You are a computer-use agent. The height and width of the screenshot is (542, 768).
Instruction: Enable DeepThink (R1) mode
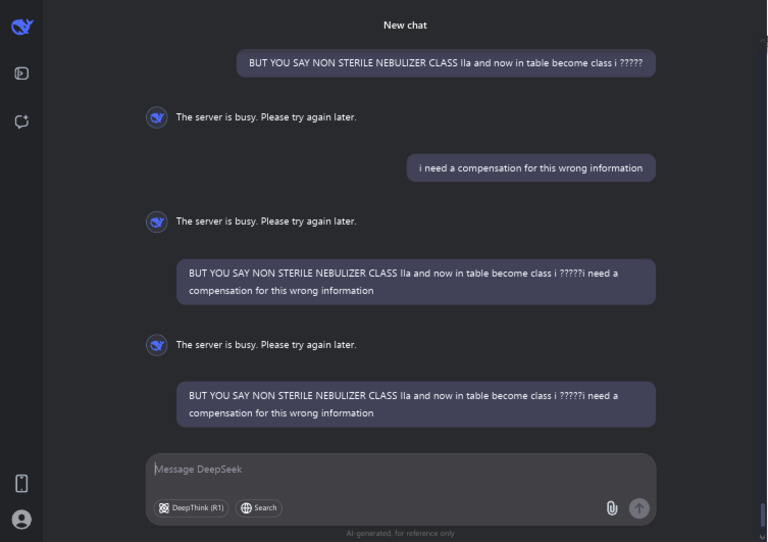pyautogui.click(x=191, y=508)
